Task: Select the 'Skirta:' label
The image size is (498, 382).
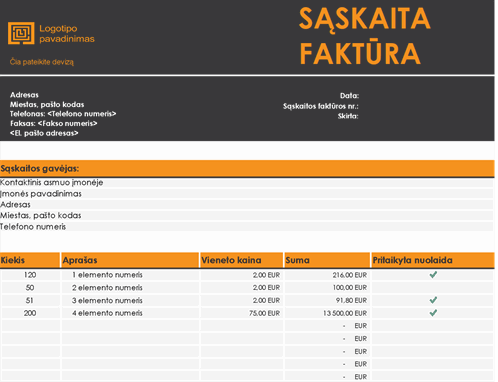Action: pyautogui.click(x=348, y=116)
